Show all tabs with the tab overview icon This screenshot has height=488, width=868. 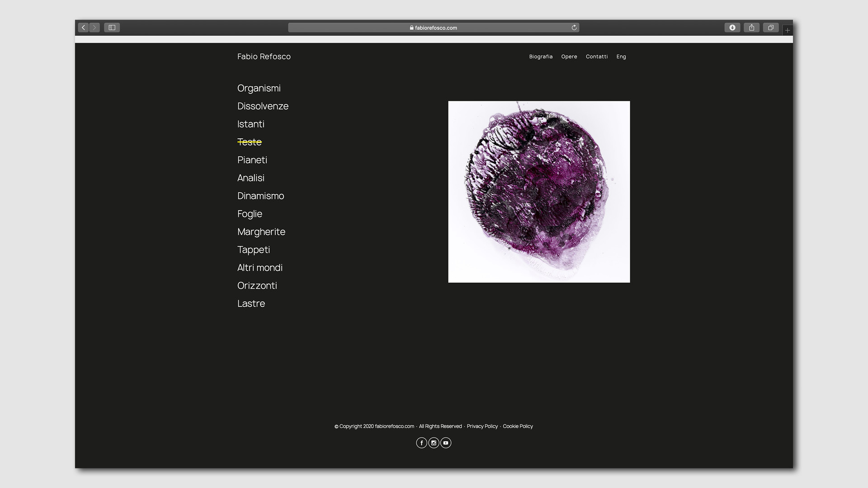[x=771, y=28]
